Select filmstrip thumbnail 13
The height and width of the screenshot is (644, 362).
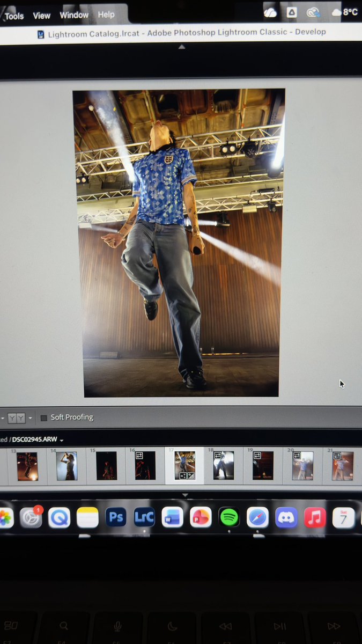(x=27, y=466)
